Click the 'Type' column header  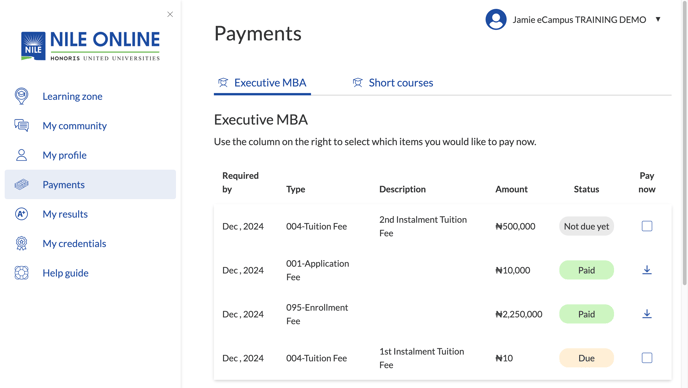tap(296, 189)
